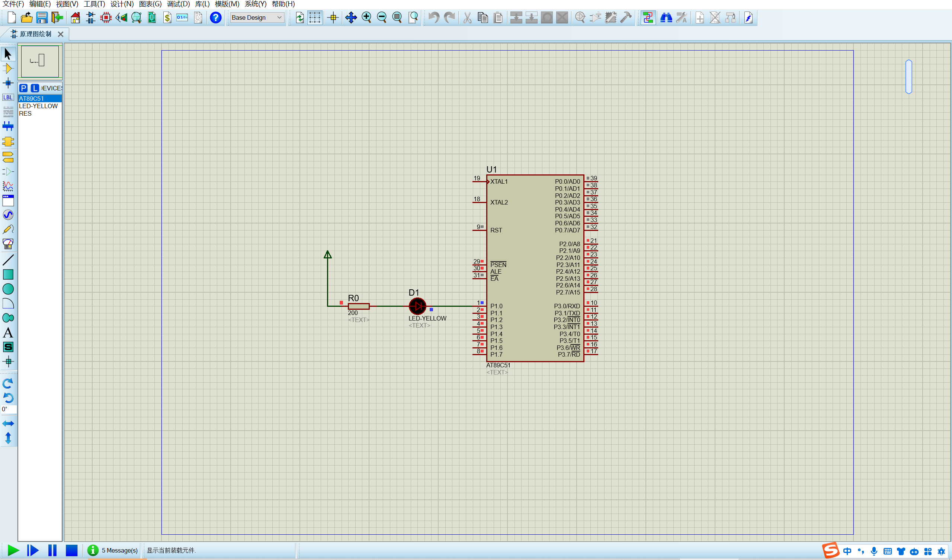Viewport: 952px width, 560px height.
Task: Create a new project file
Action: coord(11,17)
